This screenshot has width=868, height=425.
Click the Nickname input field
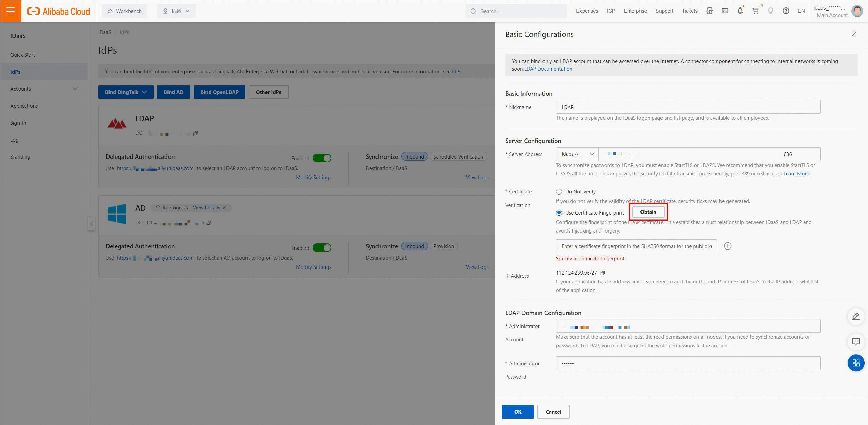[x=688, y=107]
